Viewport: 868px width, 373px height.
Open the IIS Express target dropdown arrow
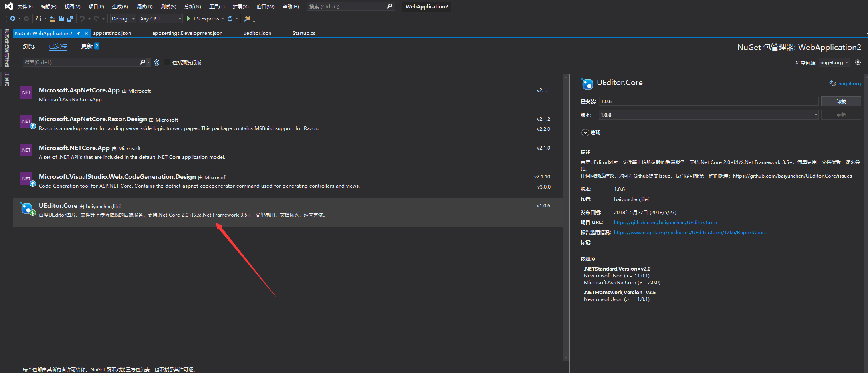pyautogui.click(x=223, y=19)
